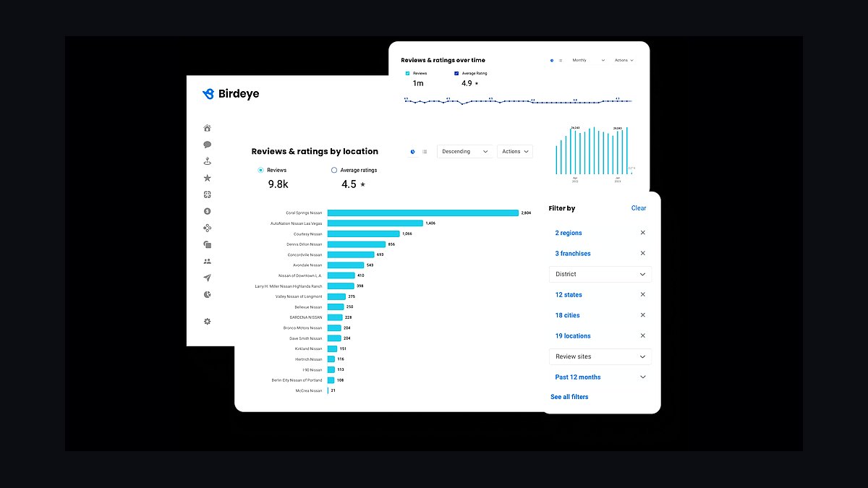
Task: Click the McCrea Nissan label
Action: (310, 390)
